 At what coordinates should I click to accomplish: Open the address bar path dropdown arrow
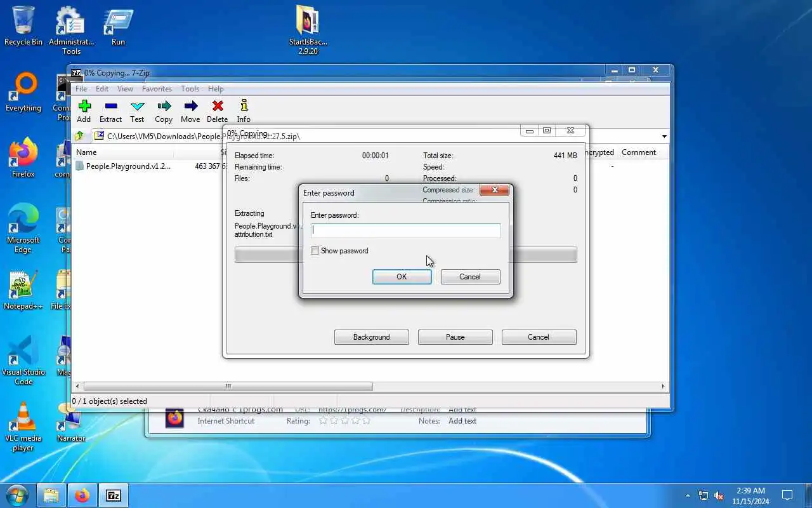tap(664, 137)
